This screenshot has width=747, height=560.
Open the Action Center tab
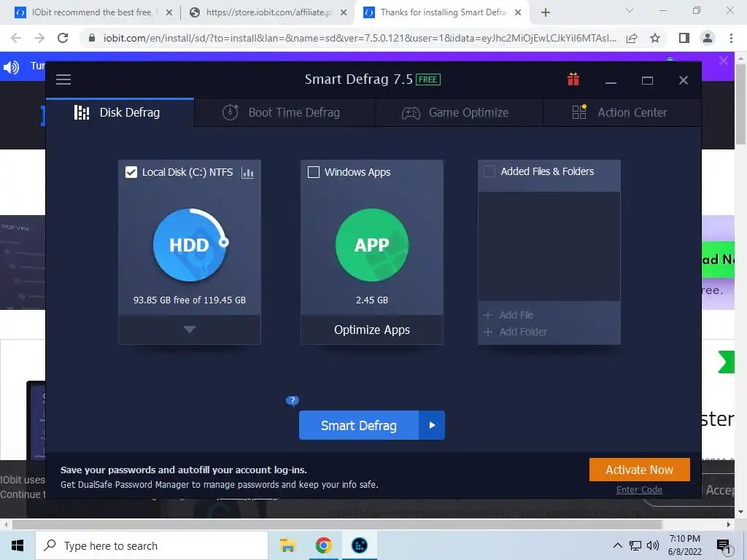(x=622, y=112)
